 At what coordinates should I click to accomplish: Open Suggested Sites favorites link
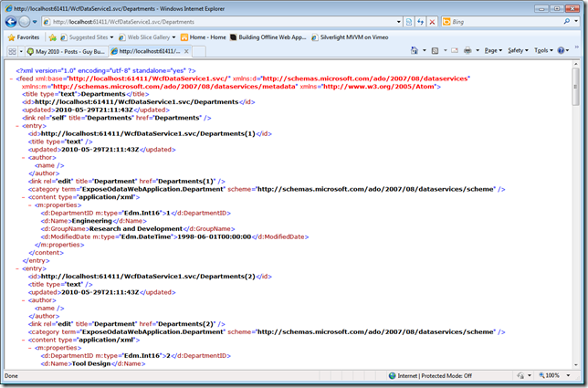[87, 37]
